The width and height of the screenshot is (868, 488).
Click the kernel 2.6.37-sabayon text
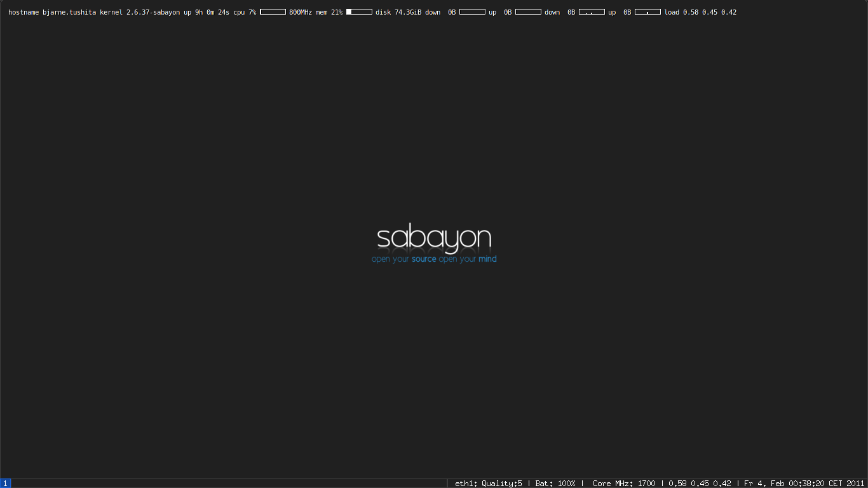click(x=140, y=12)
